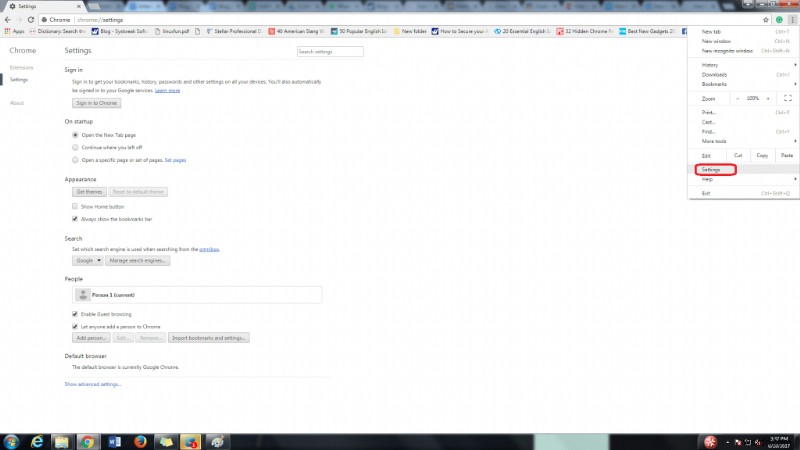Click the Windows Start button

11,442
